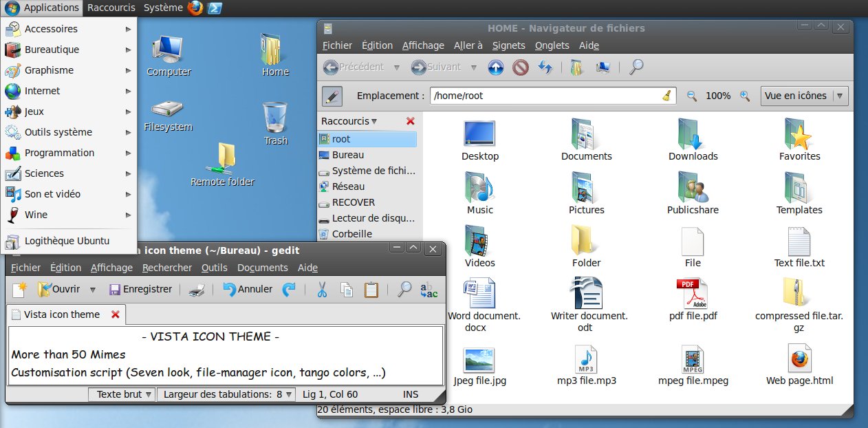Open Précédent history dropdown arrow
This screenshot has width=868, height=428.
tap(397, 67)
